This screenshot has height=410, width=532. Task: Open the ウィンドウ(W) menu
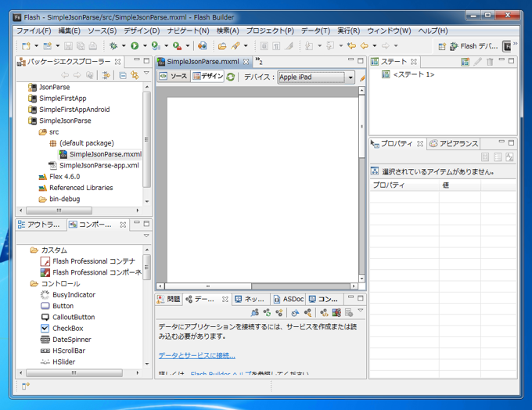(x=389, y=31)
